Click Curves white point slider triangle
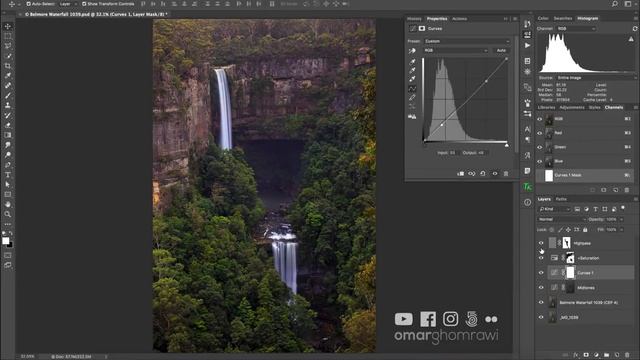 point(507,145)
